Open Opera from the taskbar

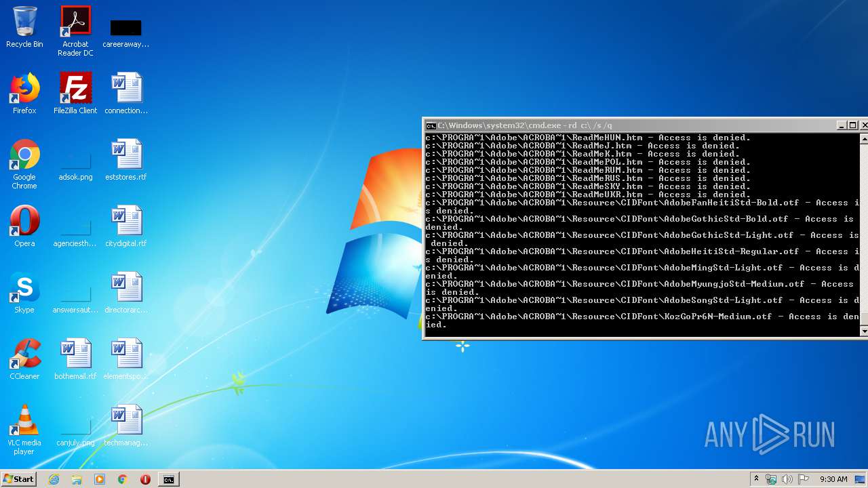tap(145, 479)
